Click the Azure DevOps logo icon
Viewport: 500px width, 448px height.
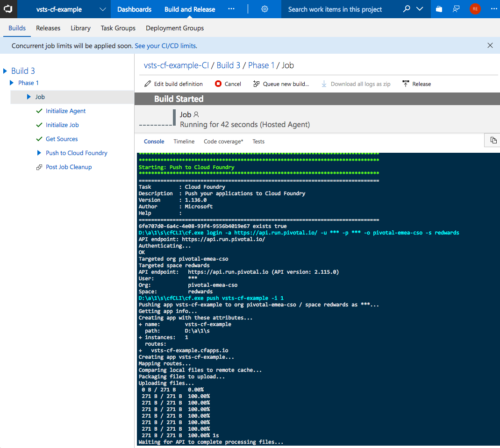tap(9, 9)
